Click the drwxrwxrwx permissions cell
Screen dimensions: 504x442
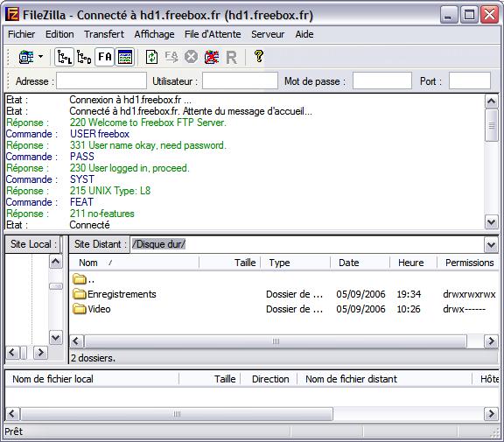(469, 294)
